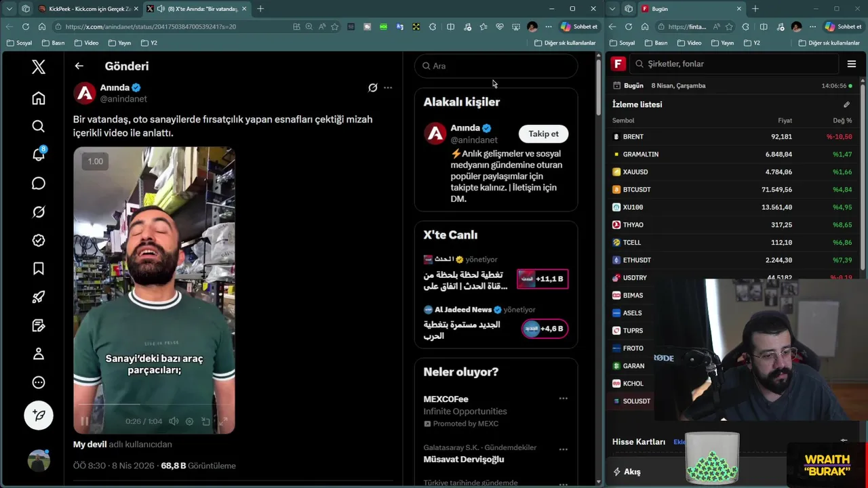This screenshot has height=488, width=868.
Task: Mute the video volume icon
Action: (174, 421)
